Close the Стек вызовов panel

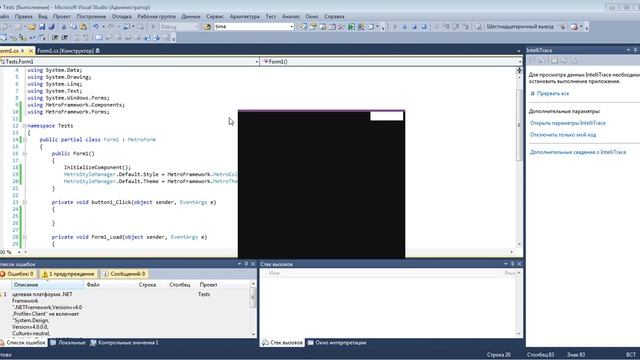pos(519,264)
